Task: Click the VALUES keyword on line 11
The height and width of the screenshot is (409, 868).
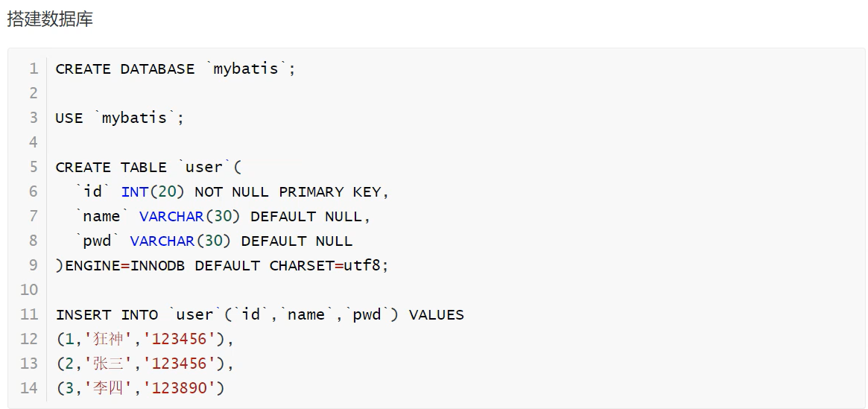Action: click(437, 315)
